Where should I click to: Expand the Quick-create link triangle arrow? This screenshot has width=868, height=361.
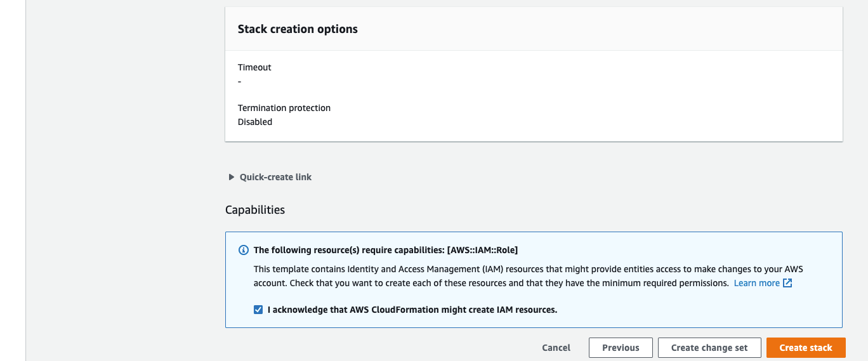coord(232,177)
